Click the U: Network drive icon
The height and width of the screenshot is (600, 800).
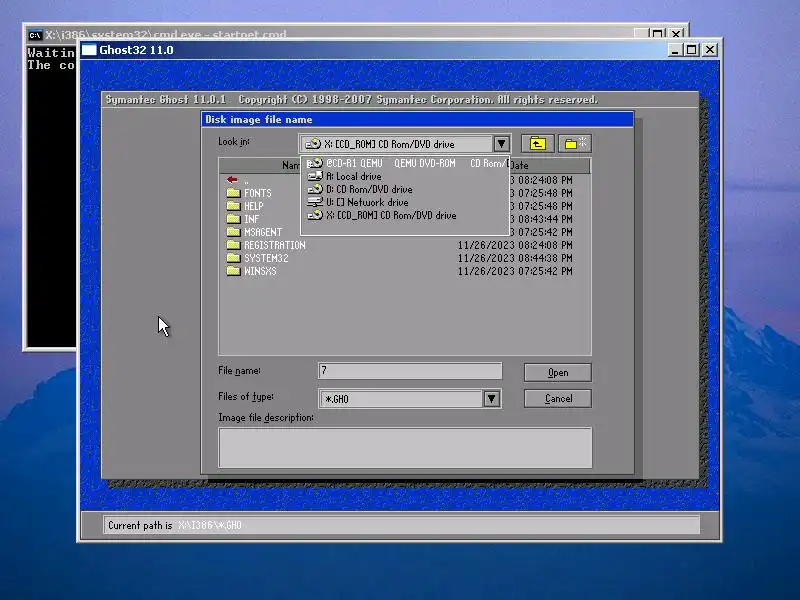coord(315,203)
